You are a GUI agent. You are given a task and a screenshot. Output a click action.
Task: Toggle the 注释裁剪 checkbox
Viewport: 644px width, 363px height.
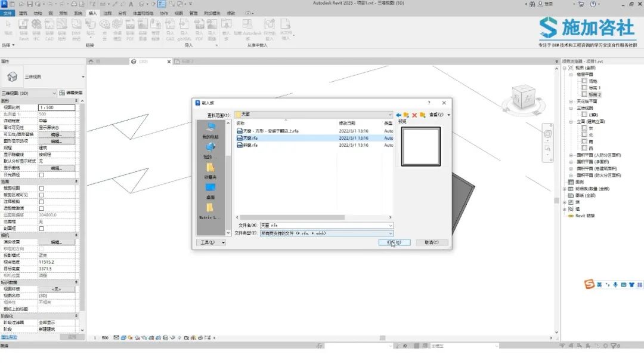tap(42, 202)
